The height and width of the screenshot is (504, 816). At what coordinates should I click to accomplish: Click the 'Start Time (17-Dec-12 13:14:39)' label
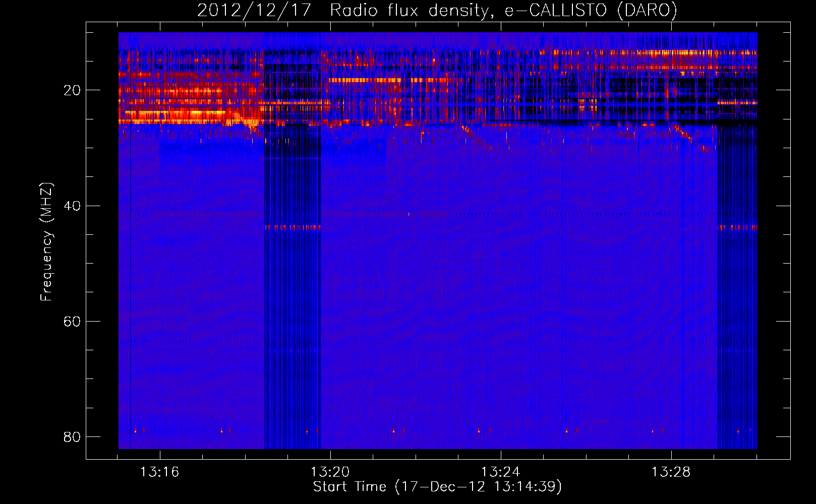click(x=437, y=487)
